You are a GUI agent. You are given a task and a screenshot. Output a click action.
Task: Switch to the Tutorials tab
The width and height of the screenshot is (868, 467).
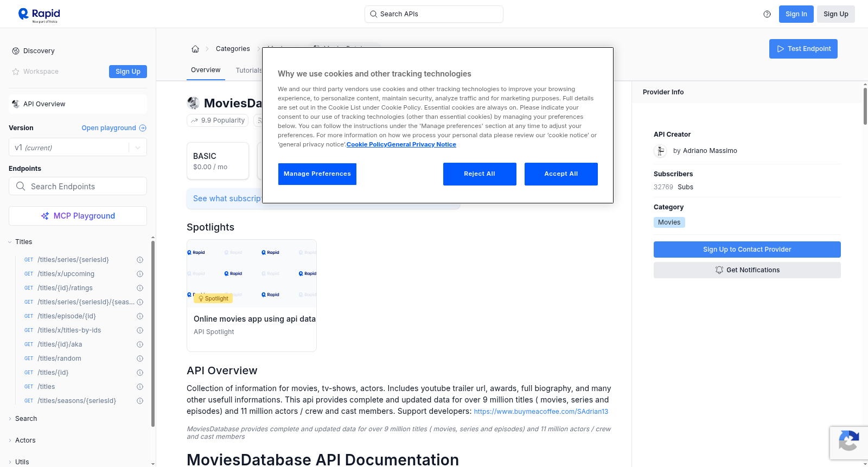point(249,71)
